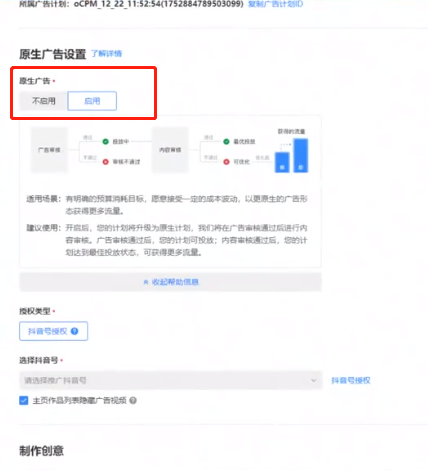Click the red 可优化 status icon
The image size is (428, 470).
226,162
